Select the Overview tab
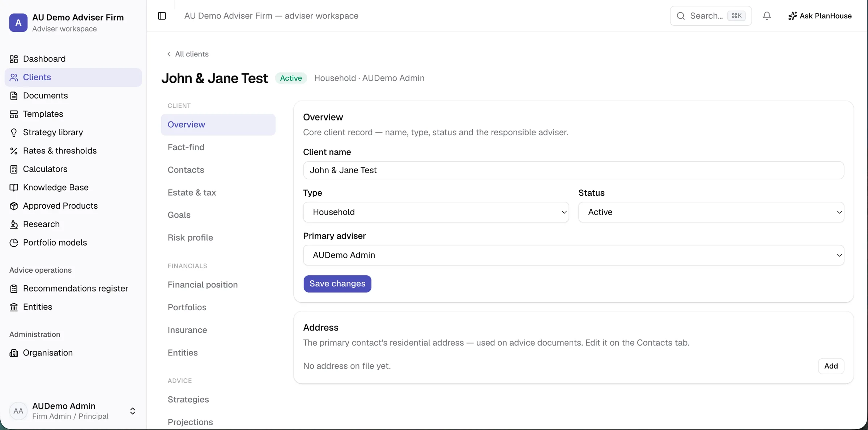Screen dimensions: 868x430 point(218,125)
